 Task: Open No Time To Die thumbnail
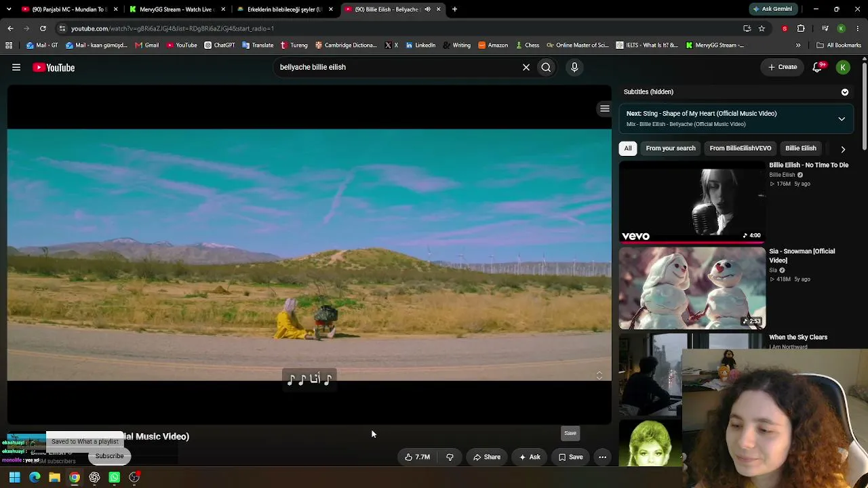[x=692, y=202]
